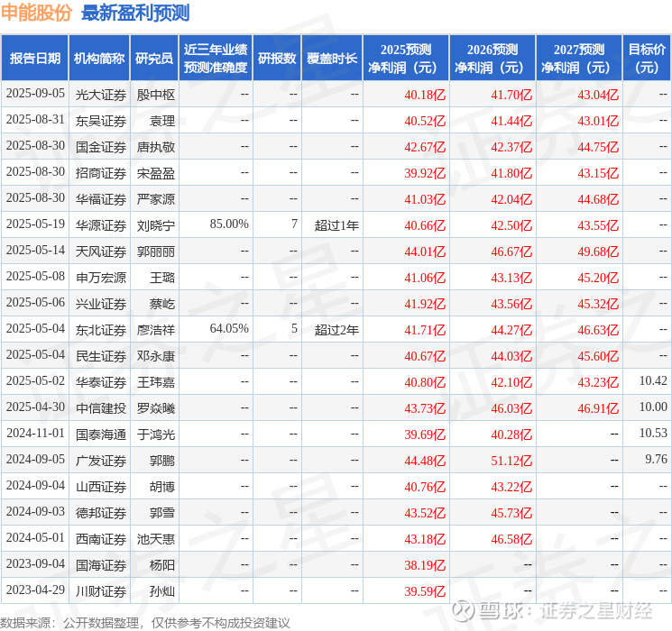This screenshot has width=672, height=631.
Task: Click 光大证券 institution cell
Action: click(x=101, y=95)
